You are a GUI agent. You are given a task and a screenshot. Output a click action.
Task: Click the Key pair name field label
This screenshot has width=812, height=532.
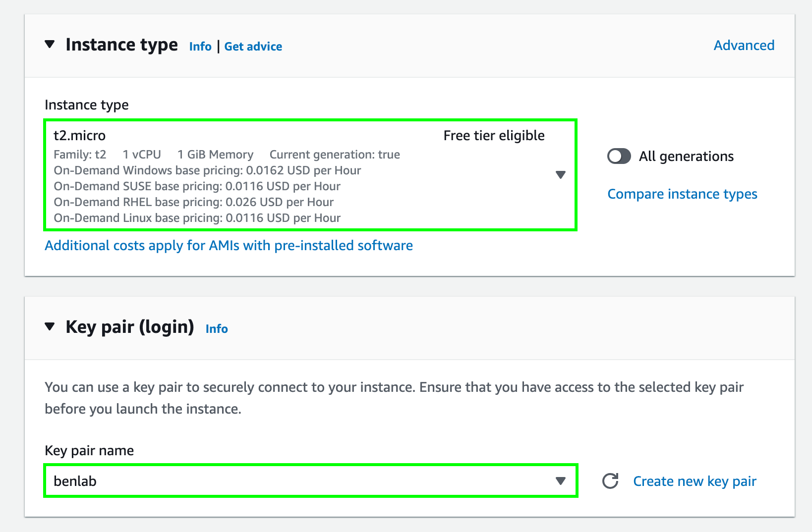point(89,451)
